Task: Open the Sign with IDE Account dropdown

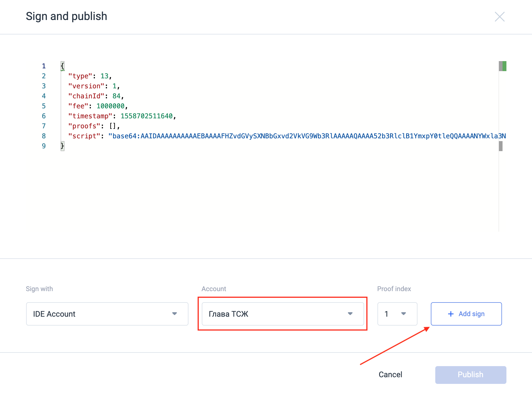Action: click(x=107, y=314)
